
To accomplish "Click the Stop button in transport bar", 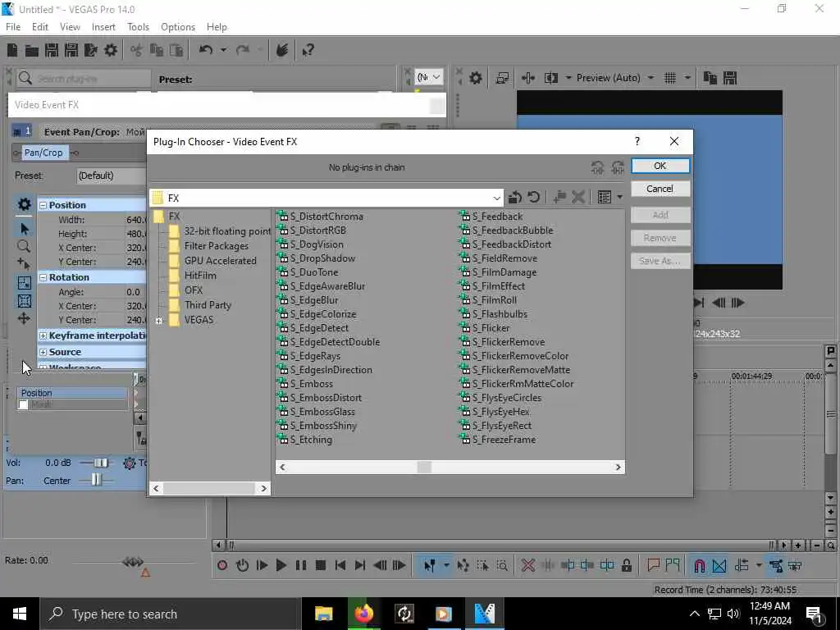I will click(321, 565).
